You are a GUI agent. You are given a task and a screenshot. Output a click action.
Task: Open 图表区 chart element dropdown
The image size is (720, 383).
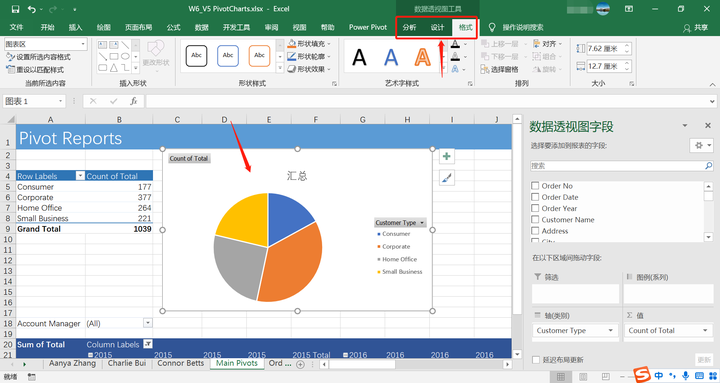[83, 44]
